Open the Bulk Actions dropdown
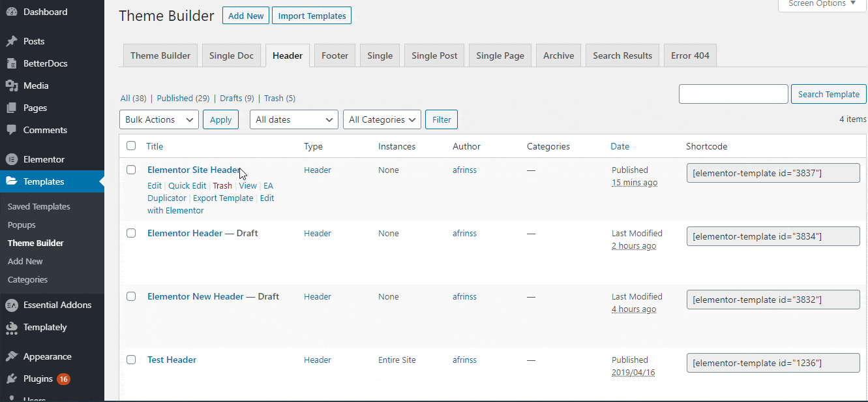Image resolution: width=868 pixels, height=402 pixels. pyautogui.click(x=159, y=119)
